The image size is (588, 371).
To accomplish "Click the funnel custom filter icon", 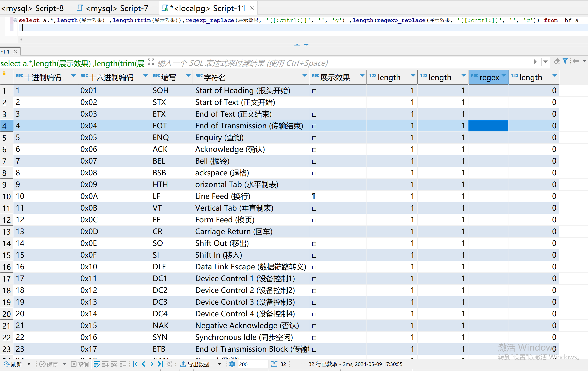I will point(565,61).
